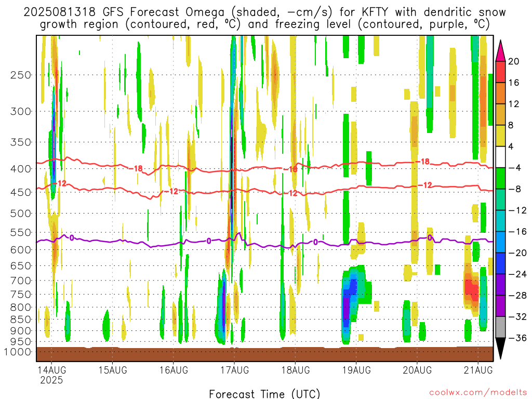Click the 400 pressure level label
The image size is (532, 399).
point(21,169)
